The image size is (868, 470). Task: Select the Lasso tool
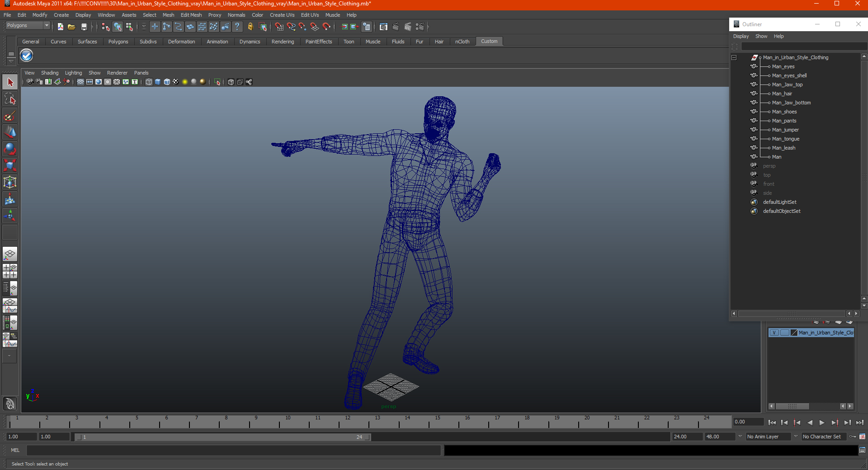10,99
